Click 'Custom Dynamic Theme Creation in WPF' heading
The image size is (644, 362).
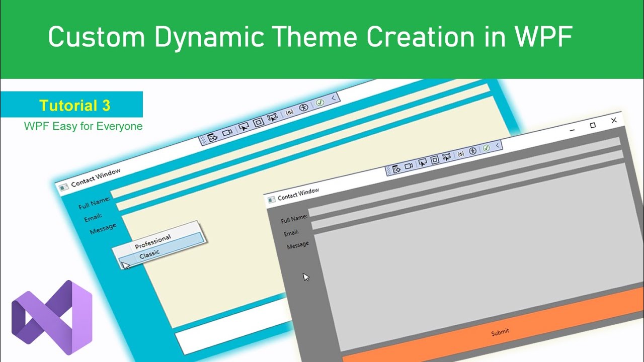310,37
